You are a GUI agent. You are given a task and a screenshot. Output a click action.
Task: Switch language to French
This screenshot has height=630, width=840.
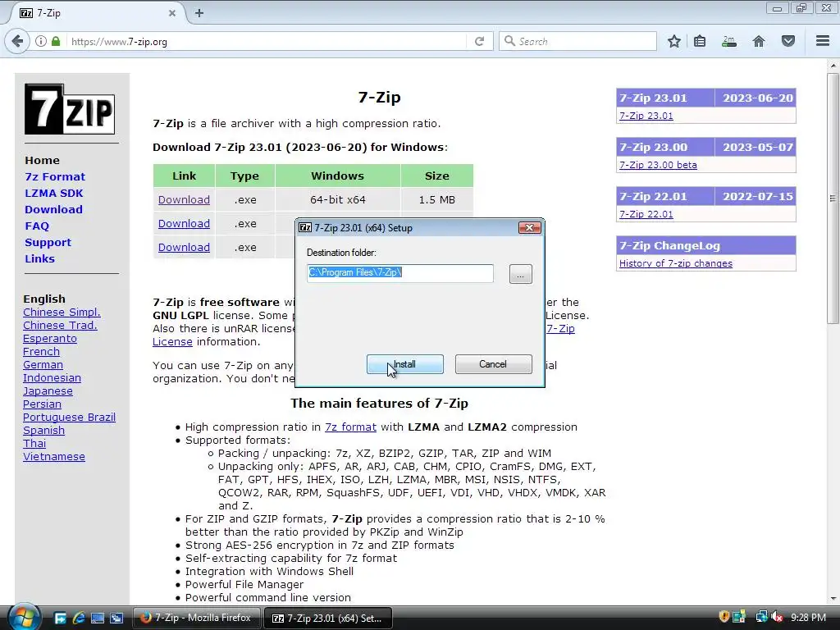click(41, 351)
